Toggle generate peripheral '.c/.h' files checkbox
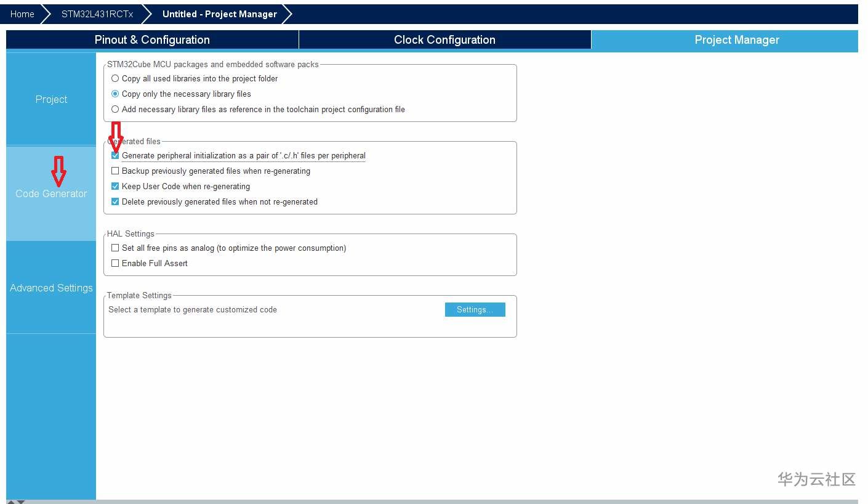Screen dimensions: 868x504 click(115, 156)
